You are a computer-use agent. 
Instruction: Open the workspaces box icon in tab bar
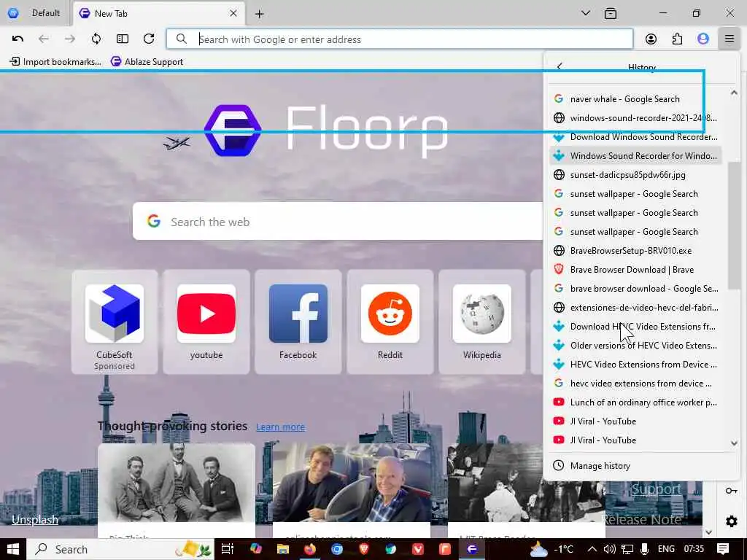coord(611,13)
